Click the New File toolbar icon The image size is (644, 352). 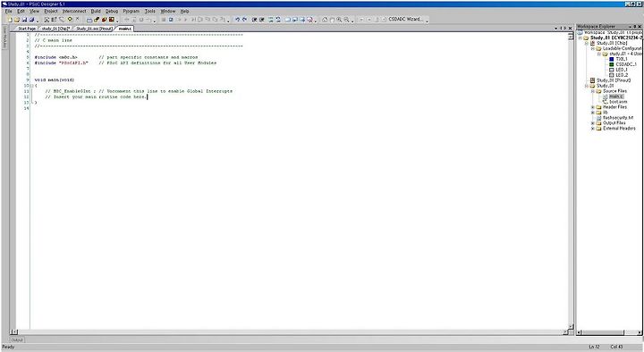click(x=10, y=20)
